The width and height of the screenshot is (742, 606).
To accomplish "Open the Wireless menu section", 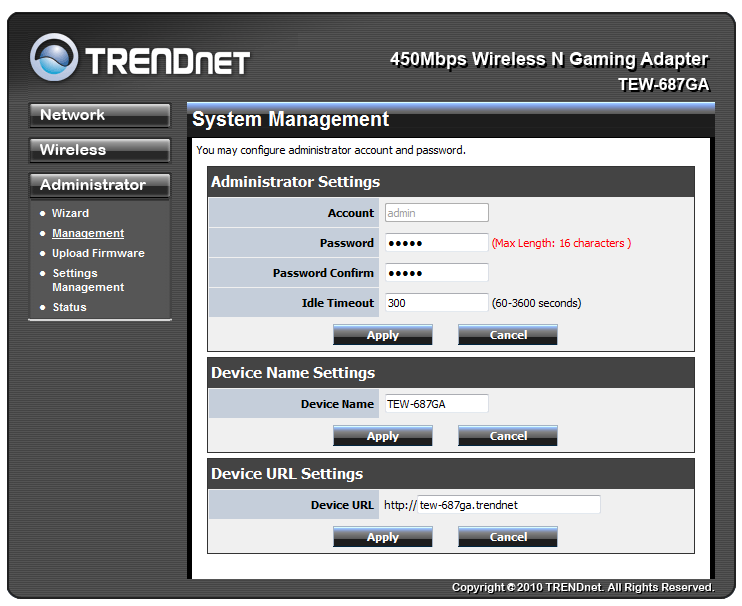I will coord(99,150).
